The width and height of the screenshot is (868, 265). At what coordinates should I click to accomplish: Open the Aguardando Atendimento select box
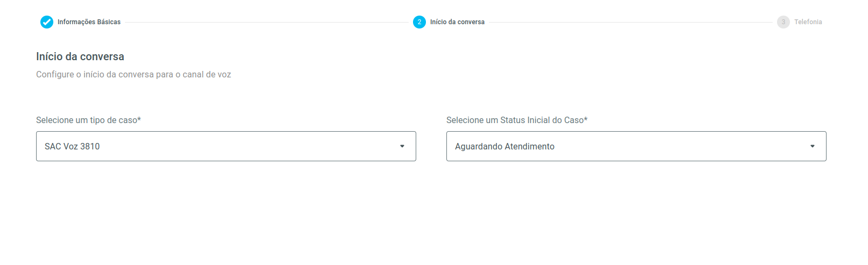[636, 146]
